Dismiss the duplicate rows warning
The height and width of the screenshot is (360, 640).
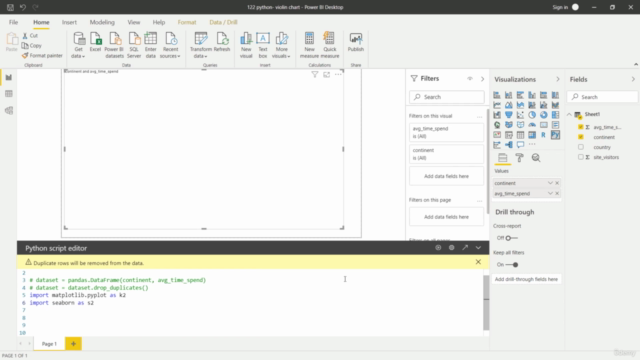(x=478, y=262)
